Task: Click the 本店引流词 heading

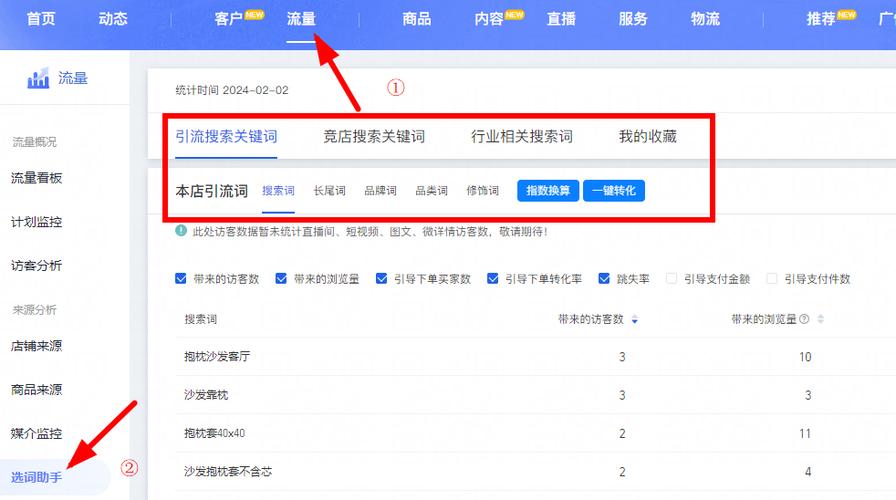Action: pos(211,191)
